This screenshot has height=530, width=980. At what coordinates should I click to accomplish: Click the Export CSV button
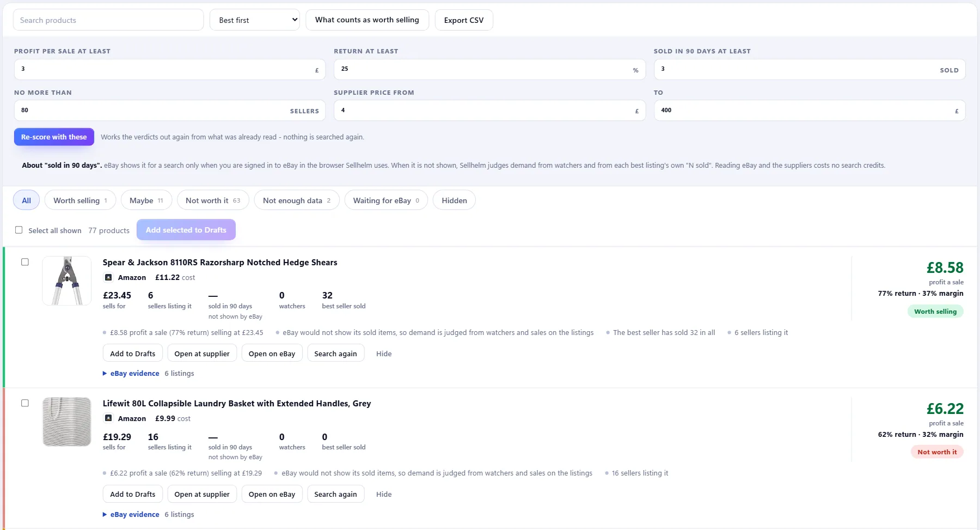click(464, 20)
